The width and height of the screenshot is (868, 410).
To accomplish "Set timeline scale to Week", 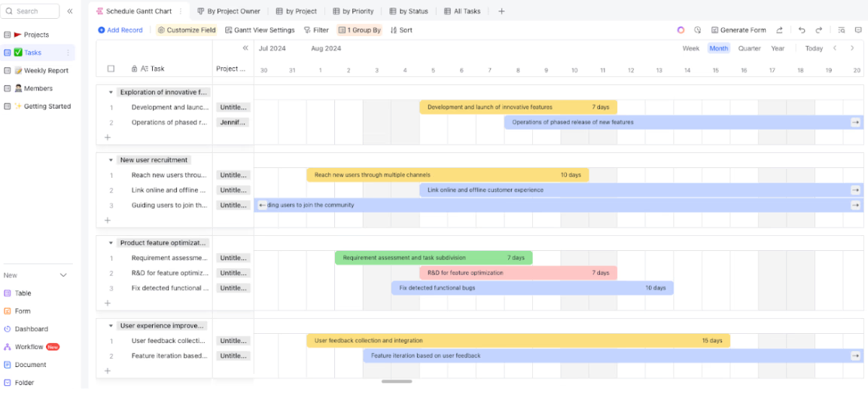I will (691, 48).
